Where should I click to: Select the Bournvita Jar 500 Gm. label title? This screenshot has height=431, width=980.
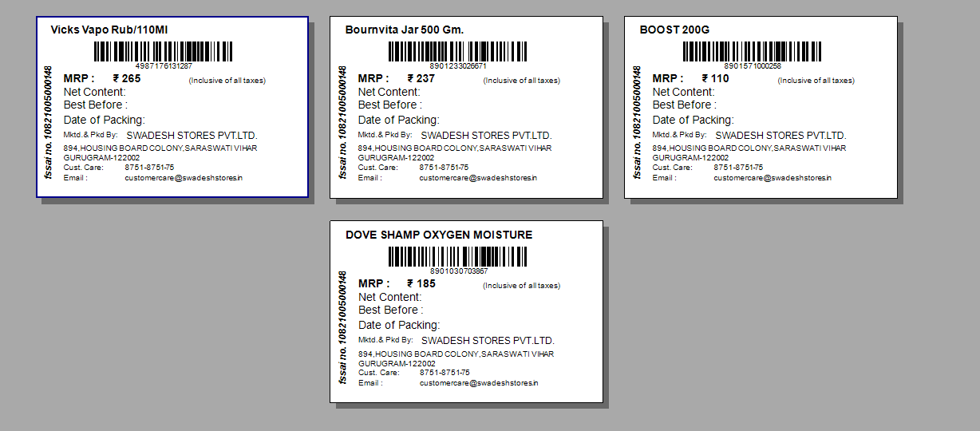coord(405,30)
